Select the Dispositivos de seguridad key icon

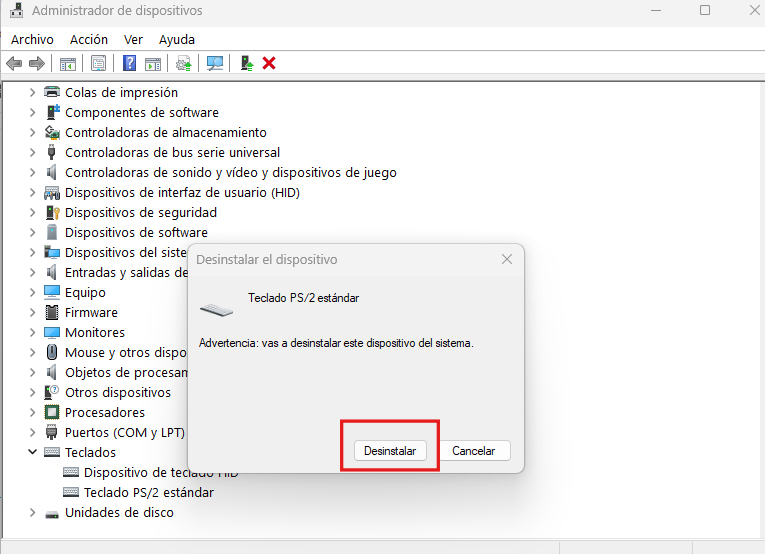[x=52, y=212]
